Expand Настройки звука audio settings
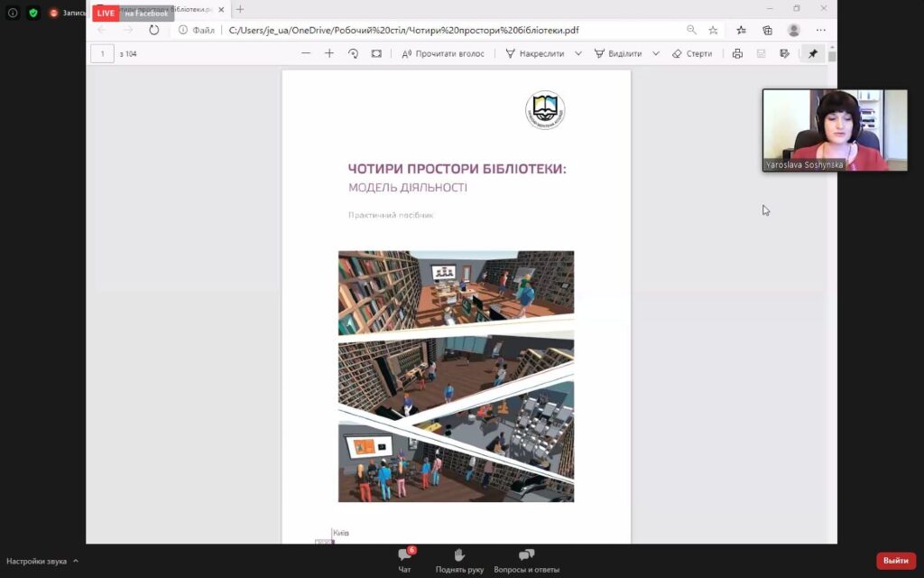The width and height of the screenshot is (924, 578). click(76, 561)
